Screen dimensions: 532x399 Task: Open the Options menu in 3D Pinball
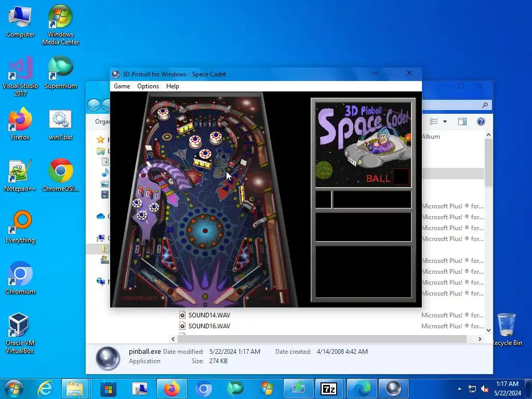[x=148, y=86]
